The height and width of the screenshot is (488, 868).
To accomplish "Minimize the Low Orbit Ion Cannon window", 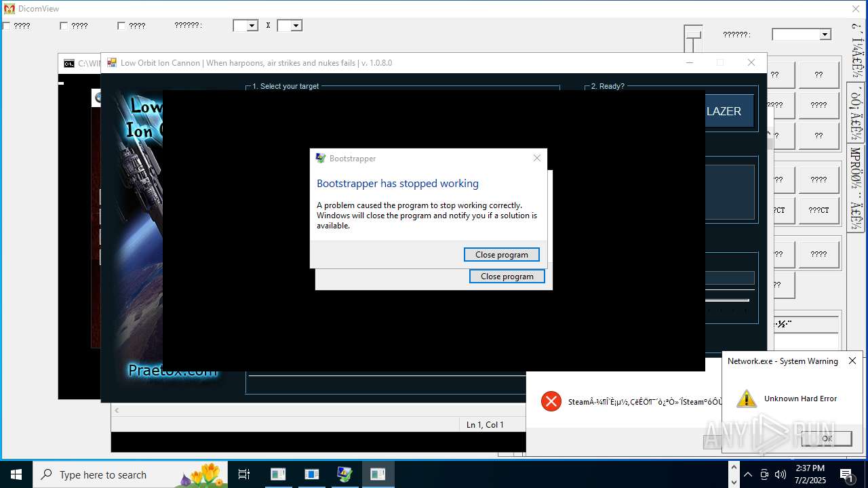I will [690, 63].
